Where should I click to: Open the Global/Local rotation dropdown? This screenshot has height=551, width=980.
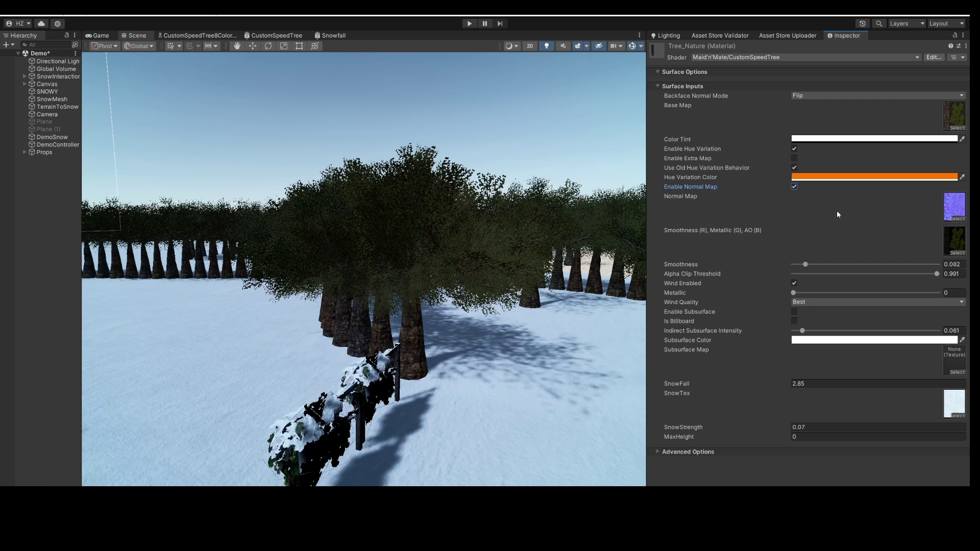[x=139, y=46]
